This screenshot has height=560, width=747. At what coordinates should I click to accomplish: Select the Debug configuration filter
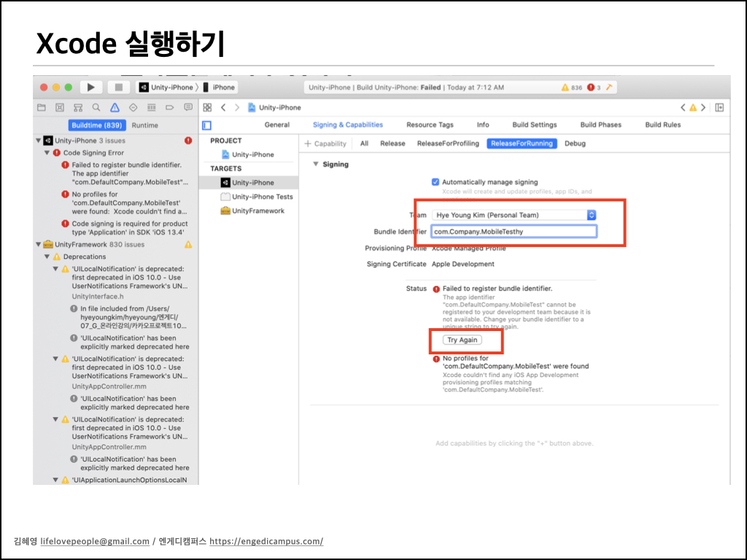tap(575, 144)
